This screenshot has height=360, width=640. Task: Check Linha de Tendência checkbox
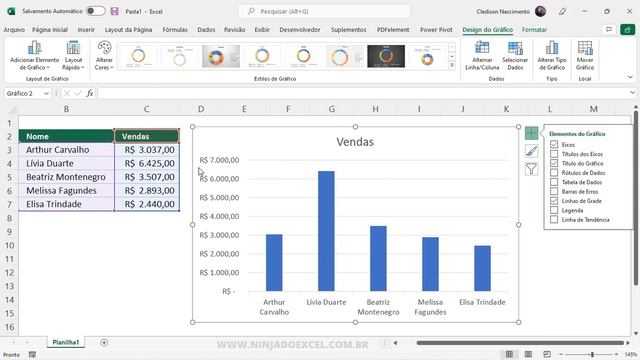554,220
